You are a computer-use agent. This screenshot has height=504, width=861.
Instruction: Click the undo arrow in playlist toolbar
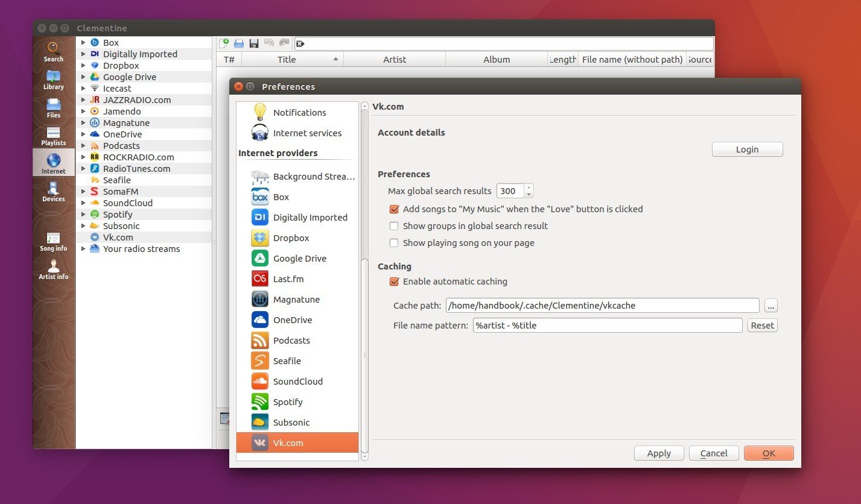(269, 43)
